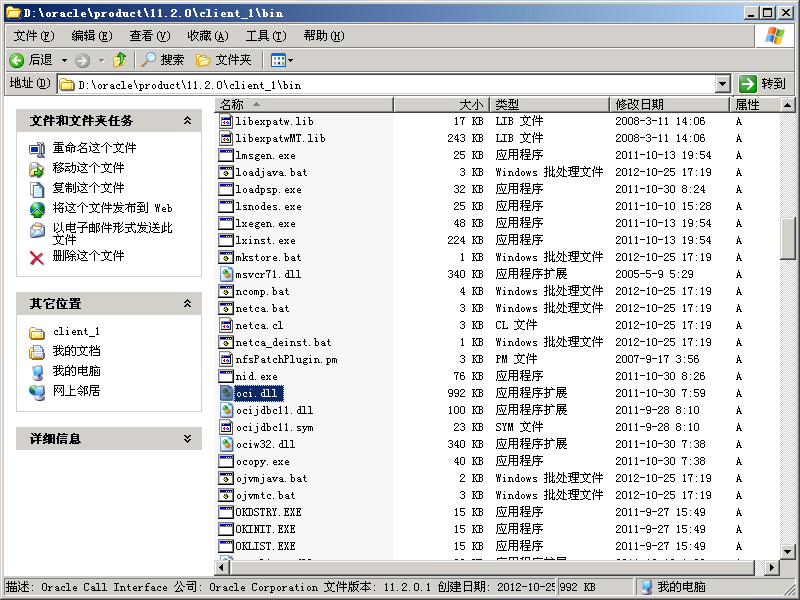Sort by the 类型 column header
The height and width of the screenshot is (600, 800).
[x=550, y=105]
